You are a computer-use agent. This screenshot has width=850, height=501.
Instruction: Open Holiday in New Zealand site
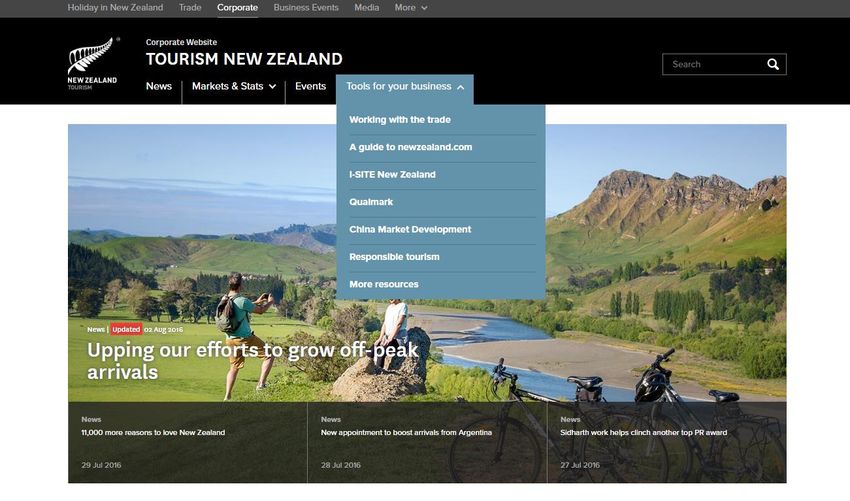point(115,8)
